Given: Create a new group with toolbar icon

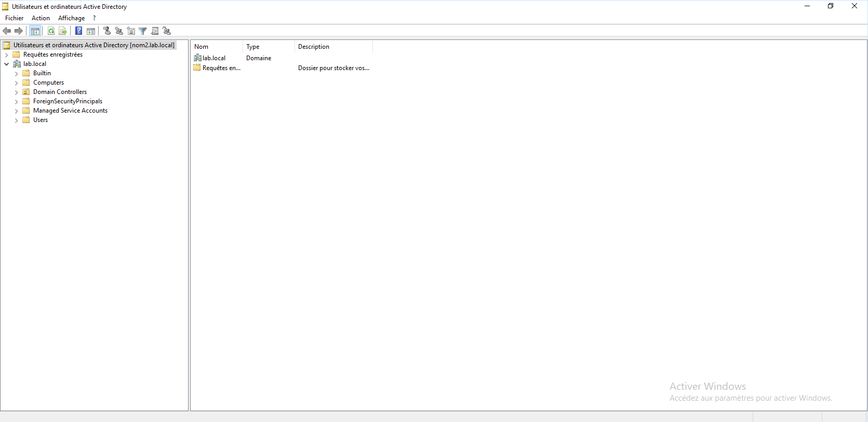Looking at the screenshot, I should point(119,31).
